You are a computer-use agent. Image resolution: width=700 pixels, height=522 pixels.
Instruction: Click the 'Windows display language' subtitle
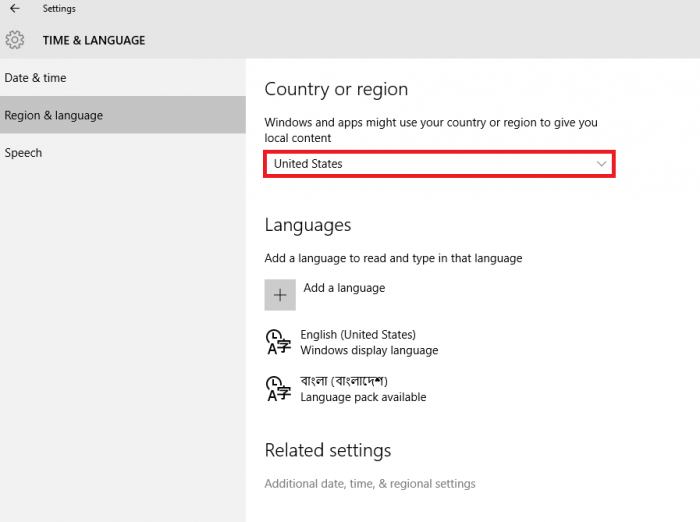(x=369, y=350)
